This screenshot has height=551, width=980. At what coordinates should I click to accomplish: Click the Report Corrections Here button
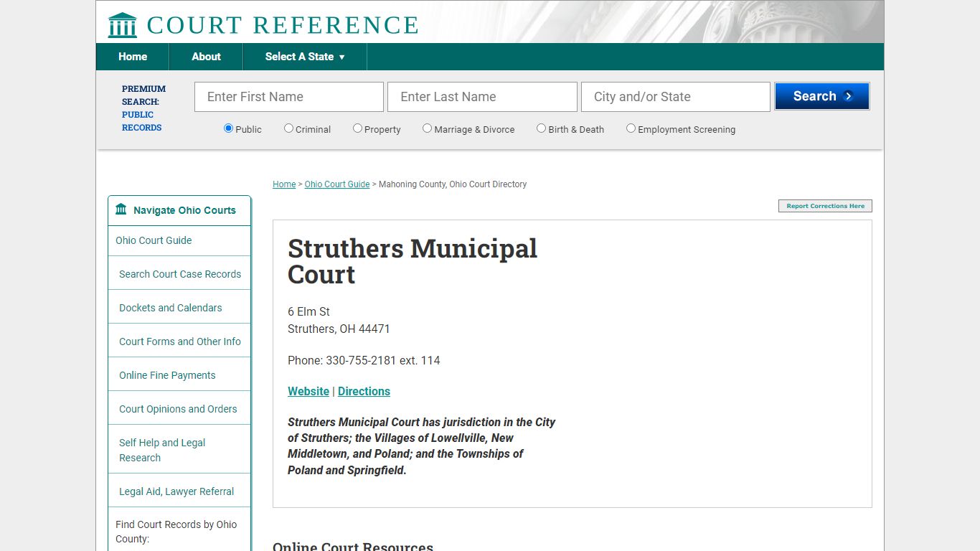click(x=825, y=206)
